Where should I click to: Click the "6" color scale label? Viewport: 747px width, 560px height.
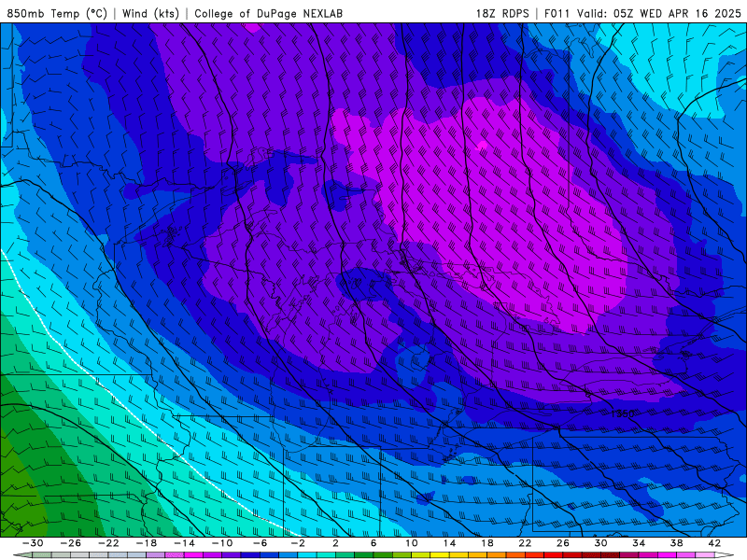373,543
